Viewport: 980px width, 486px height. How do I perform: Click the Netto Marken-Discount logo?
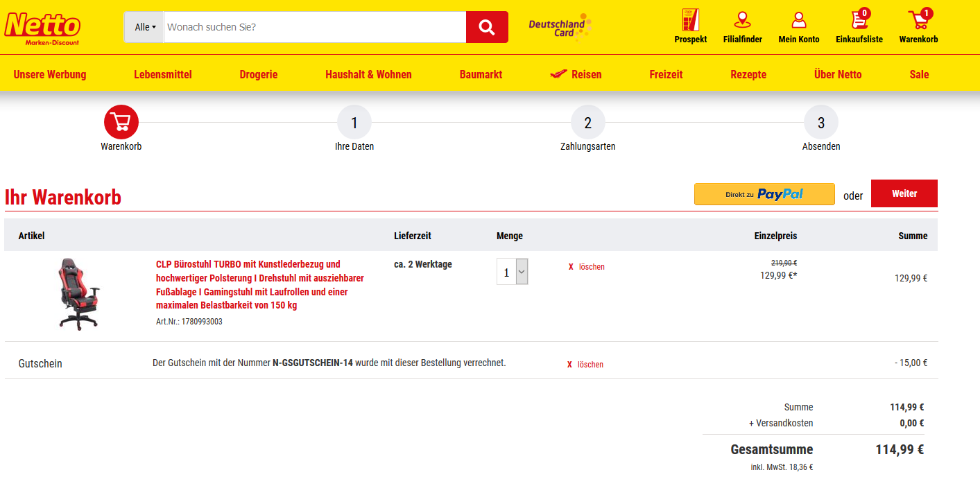[x=42, y=28]
